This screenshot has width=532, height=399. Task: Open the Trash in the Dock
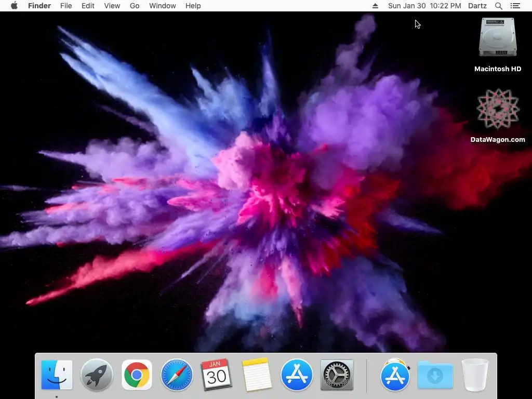[x=475, y=375]
